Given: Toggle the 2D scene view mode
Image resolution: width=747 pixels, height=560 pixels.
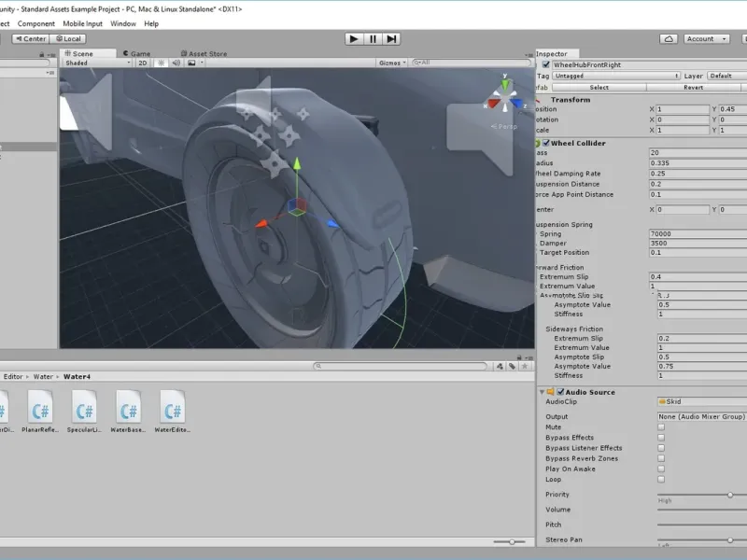Looking at the screenshot, I should coord(143,63).
